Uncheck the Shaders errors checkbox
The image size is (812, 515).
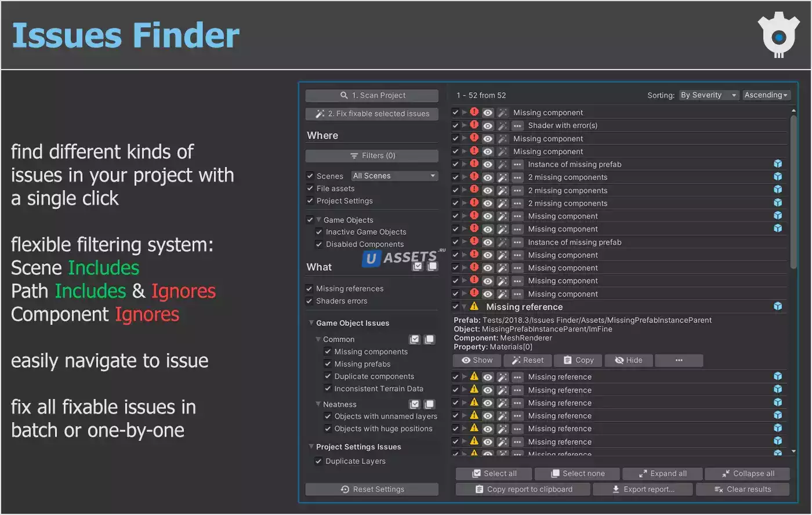click(310, 301)
